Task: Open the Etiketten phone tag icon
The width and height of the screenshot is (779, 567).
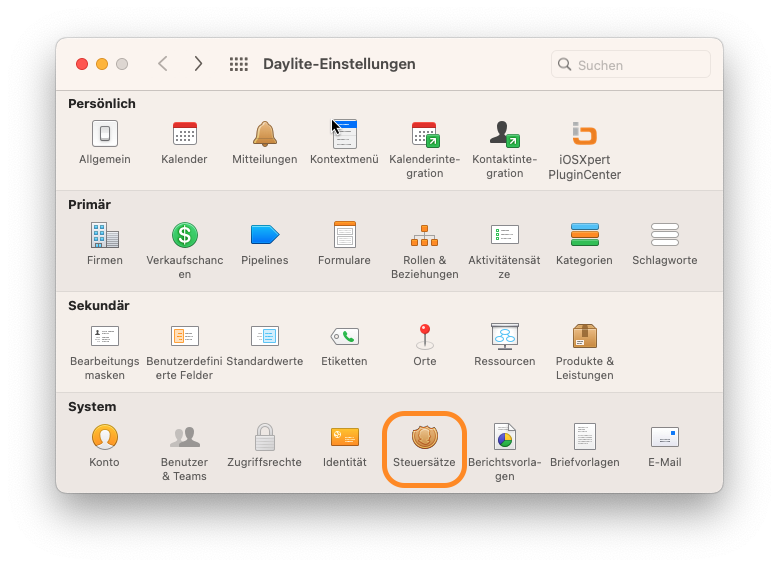Action: [x=344, y=336]
